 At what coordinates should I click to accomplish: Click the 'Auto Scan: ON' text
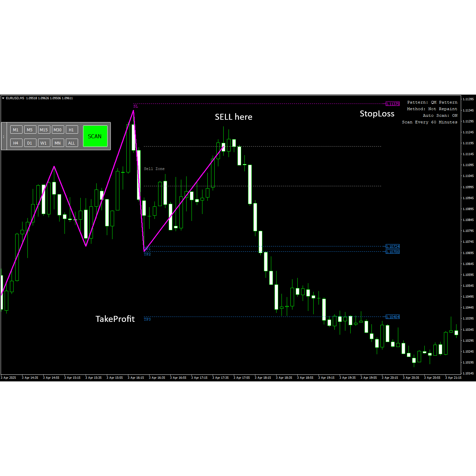pos(440,115)
